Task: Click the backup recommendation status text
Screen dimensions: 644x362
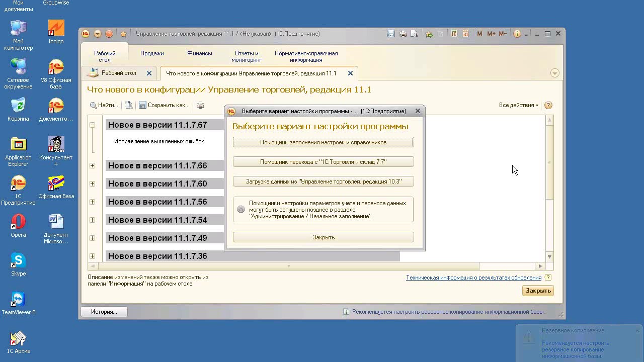Action: (448, 312)
